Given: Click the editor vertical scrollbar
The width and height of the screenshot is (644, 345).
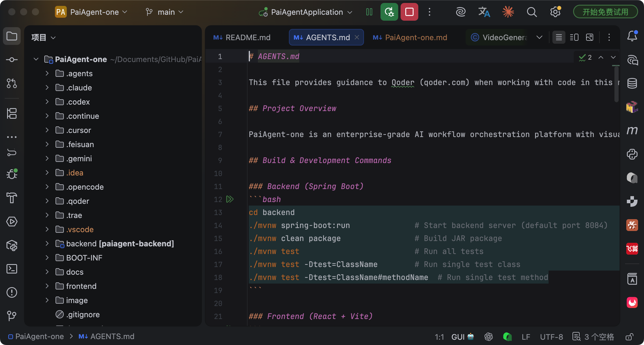Looking at the screenshot, I should 617,84.
